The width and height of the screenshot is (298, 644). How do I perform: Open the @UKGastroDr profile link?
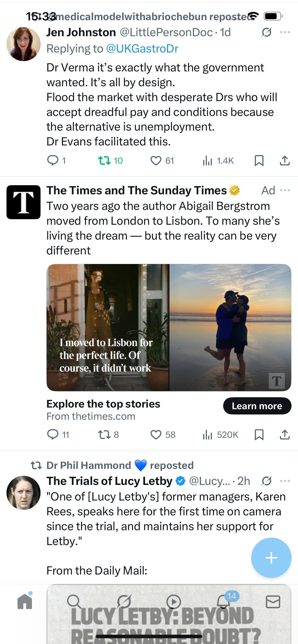(142, 48)
